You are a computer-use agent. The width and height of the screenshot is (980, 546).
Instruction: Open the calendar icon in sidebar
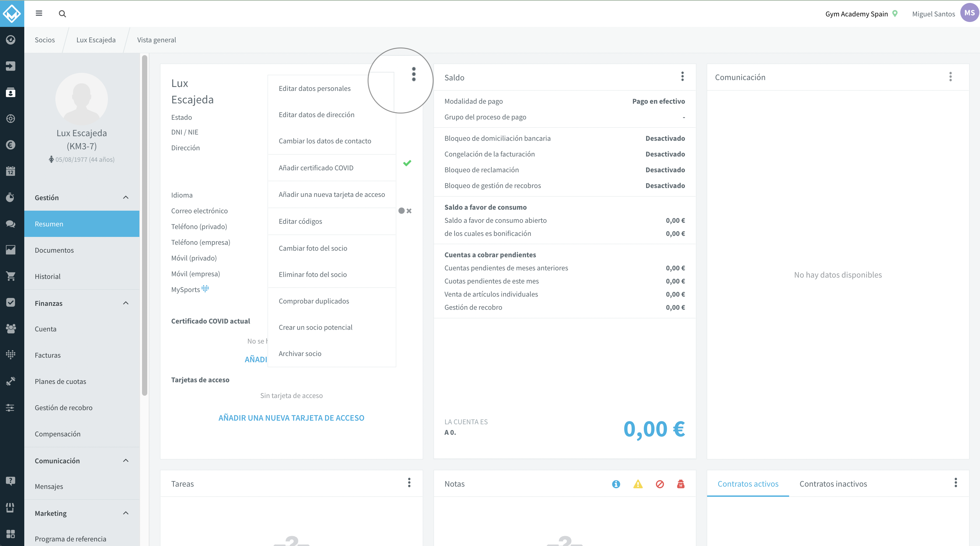[10, 171]
